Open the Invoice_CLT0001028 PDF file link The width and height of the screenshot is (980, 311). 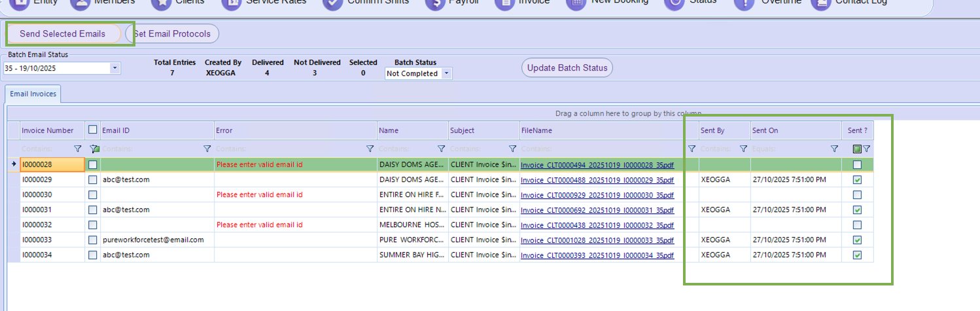pyautogui.click(x=597, y=240)
